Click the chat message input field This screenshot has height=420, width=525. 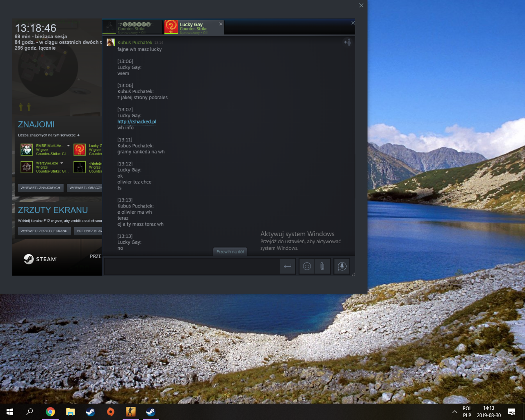click(192, 266)
